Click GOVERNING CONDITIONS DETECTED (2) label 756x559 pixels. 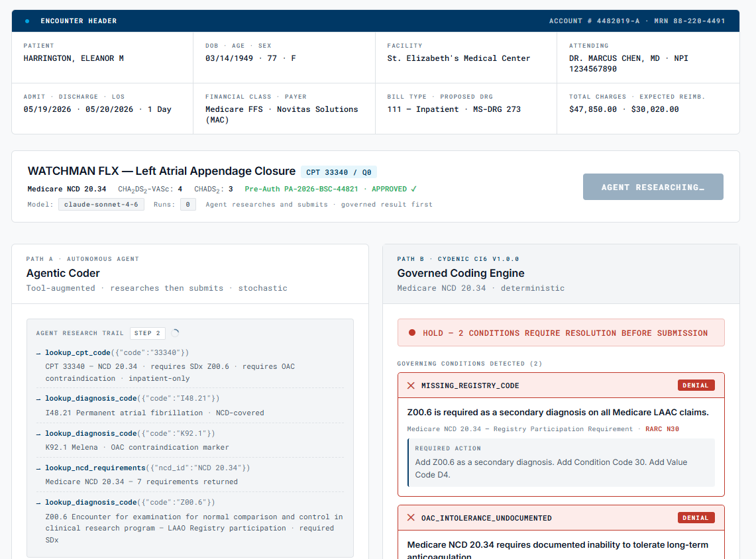click(x=470, y=364)
